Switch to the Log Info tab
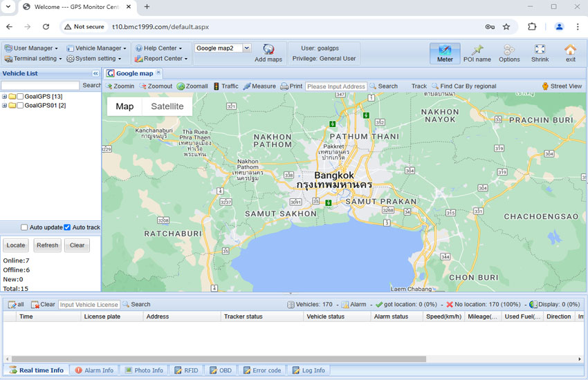 click(x=309, y=370)
